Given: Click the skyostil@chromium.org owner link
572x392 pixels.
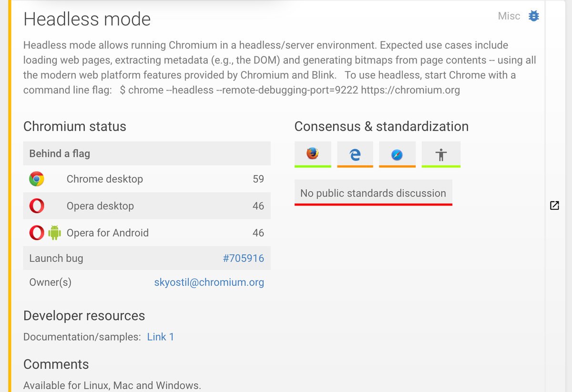Looking at the screenshot, I should (x=209, y=282).
